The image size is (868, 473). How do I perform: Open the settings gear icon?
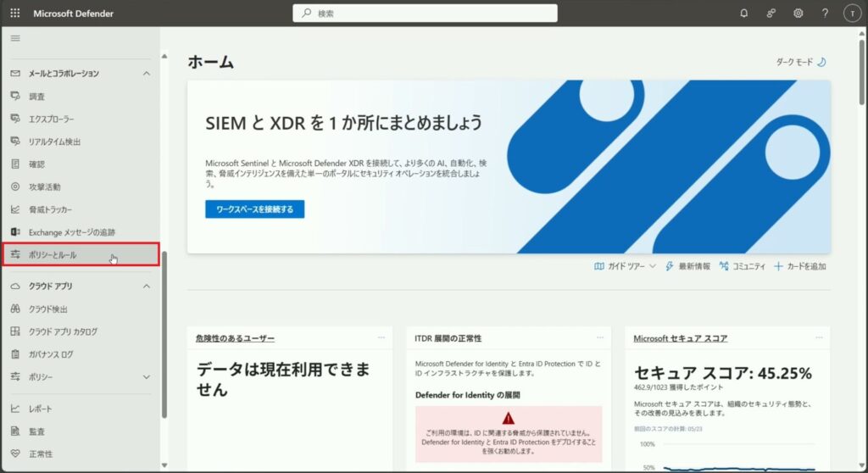click(x=798, y=14)
